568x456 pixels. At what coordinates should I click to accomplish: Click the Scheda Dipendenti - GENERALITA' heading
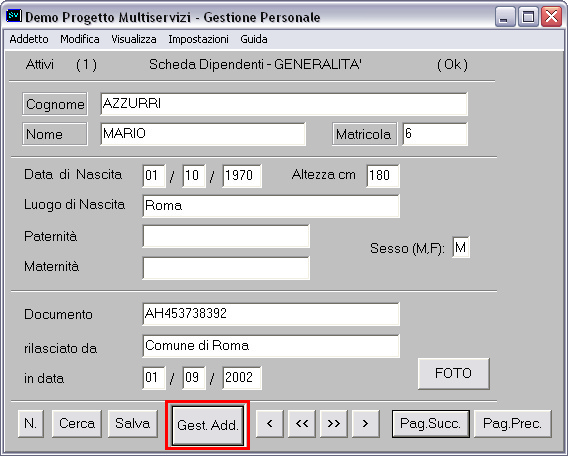pos(255,64)
